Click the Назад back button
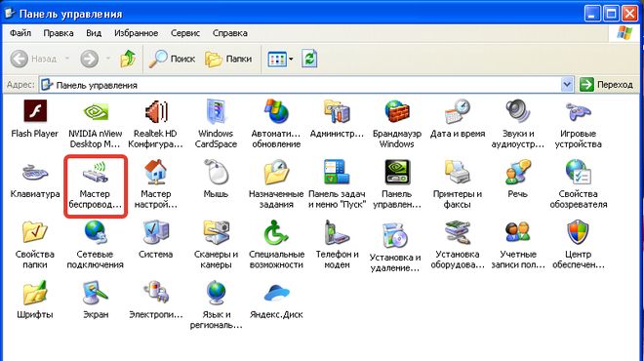Viewport: 644px width, 361px height. tap(34, 60)
